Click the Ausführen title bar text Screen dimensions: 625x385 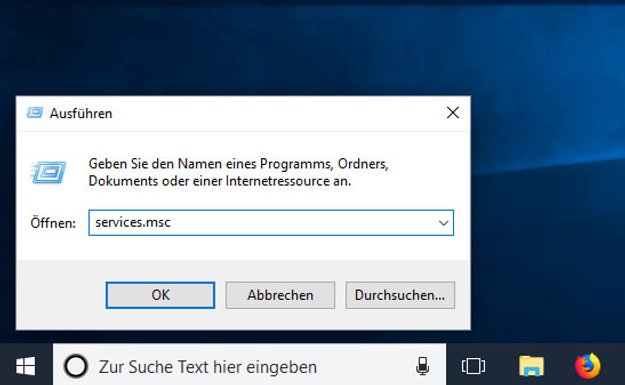tap(81, 114)
